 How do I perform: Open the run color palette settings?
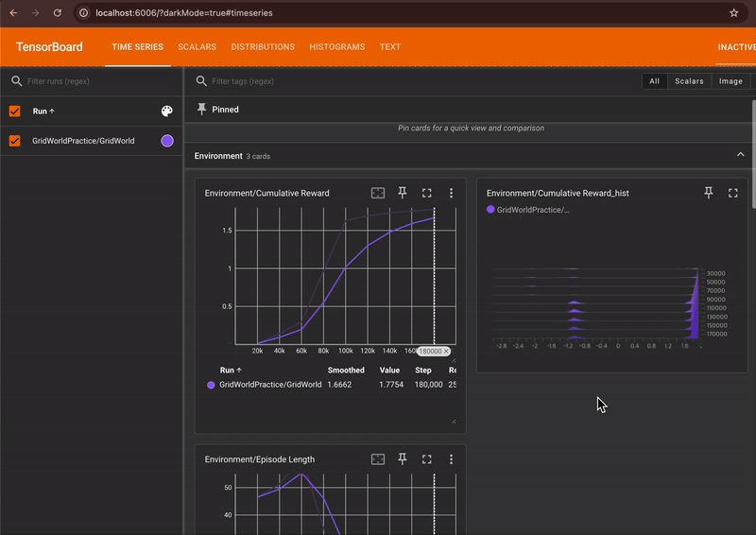(167, 112)
